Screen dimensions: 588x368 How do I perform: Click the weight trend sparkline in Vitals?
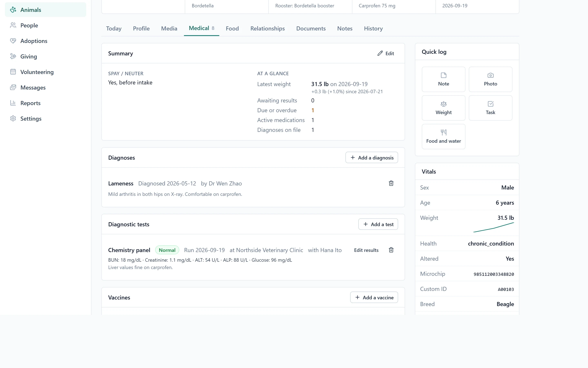point(493,227)
